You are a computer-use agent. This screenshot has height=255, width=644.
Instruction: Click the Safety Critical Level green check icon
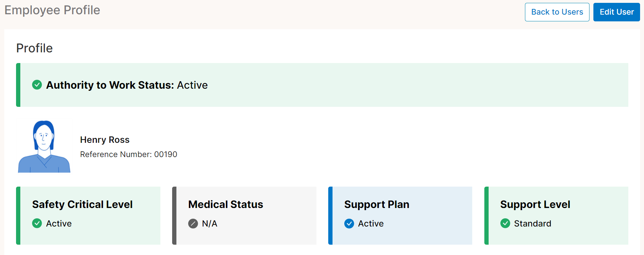point(37,223)
